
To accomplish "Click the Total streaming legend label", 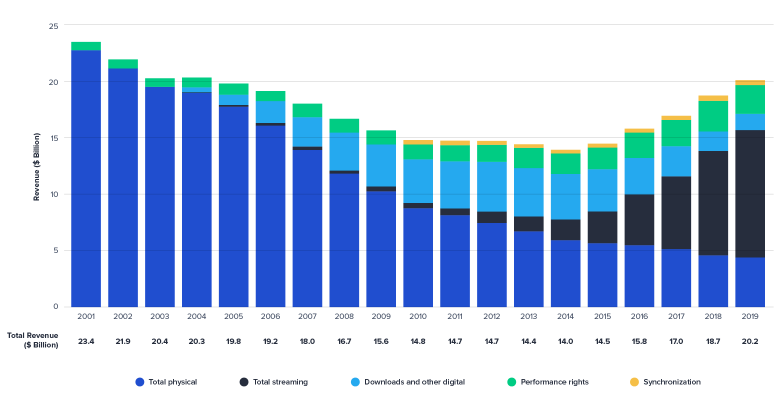I will click(x=280, y=382).
